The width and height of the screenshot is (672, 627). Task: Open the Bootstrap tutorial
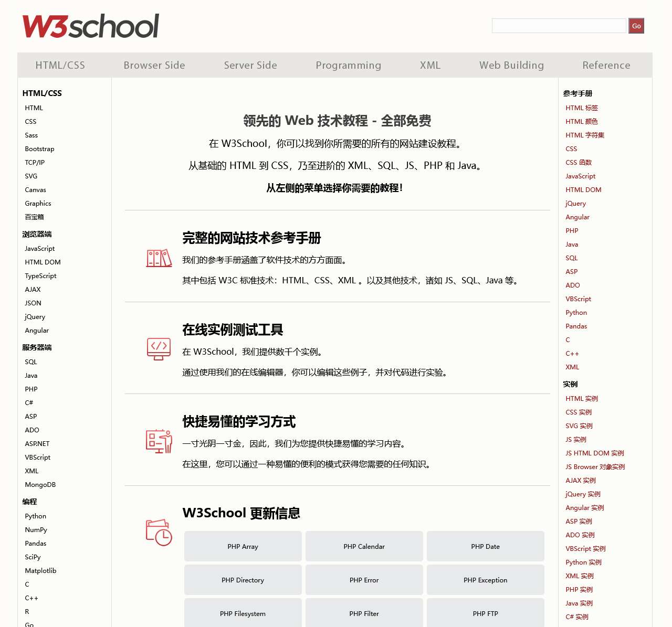[39, 148]
